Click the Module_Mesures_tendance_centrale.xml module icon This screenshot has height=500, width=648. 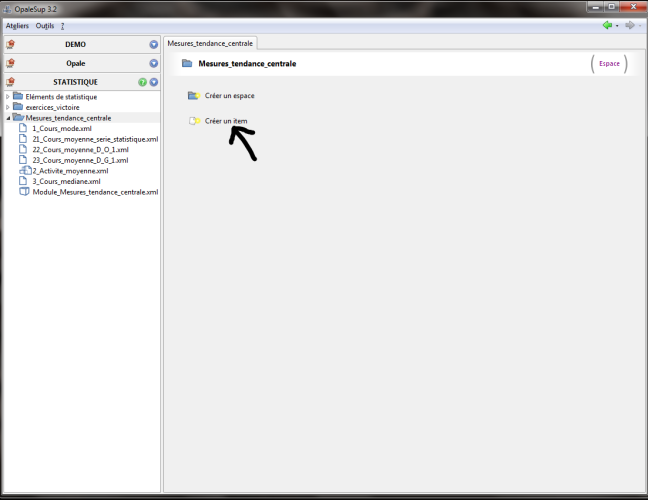[24, 192]
